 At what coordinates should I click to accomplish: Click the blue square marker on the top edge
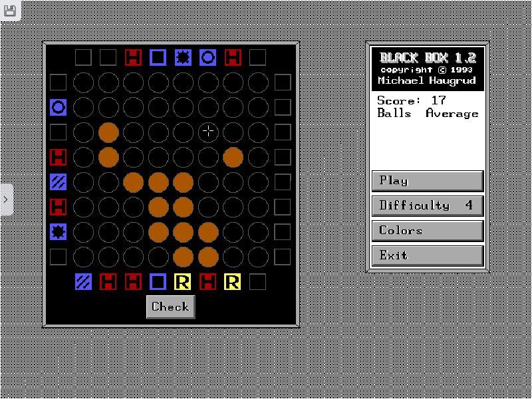(x=158, y=57)
